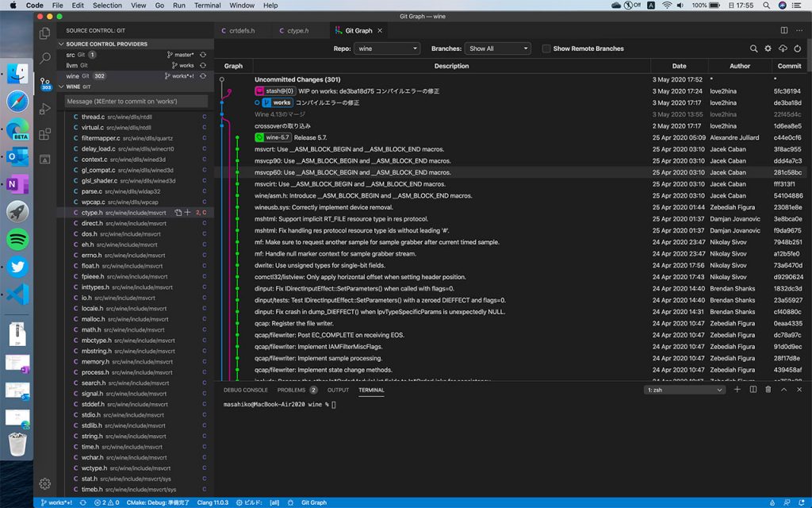Split the editor to the right
The image size is (812, 508).
coord(784,31)
